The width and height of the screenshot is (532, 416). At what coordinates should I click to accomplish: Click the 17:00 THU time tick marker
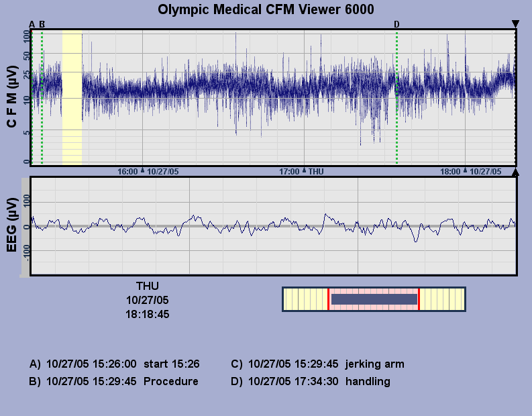(304, 170)
